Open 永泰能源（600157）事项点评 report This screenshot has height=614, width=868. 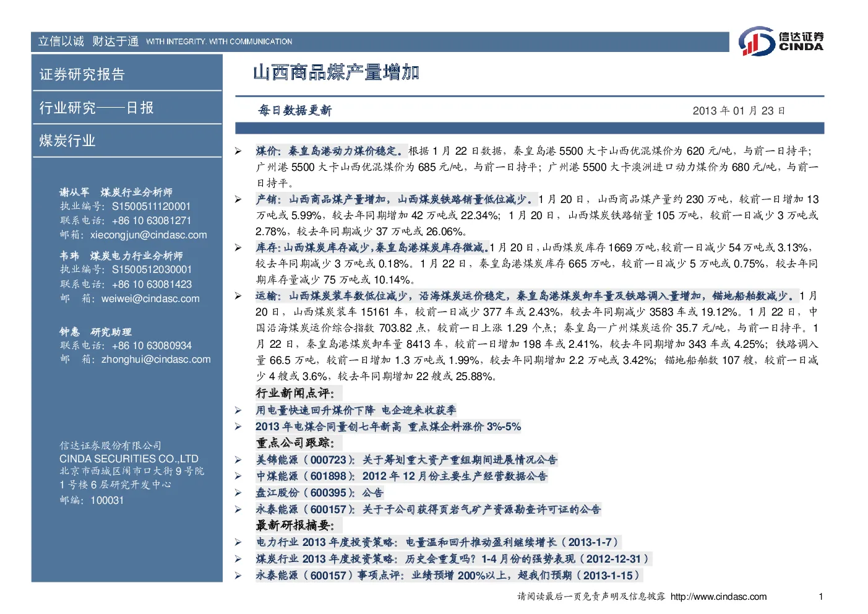coord(449,576)
